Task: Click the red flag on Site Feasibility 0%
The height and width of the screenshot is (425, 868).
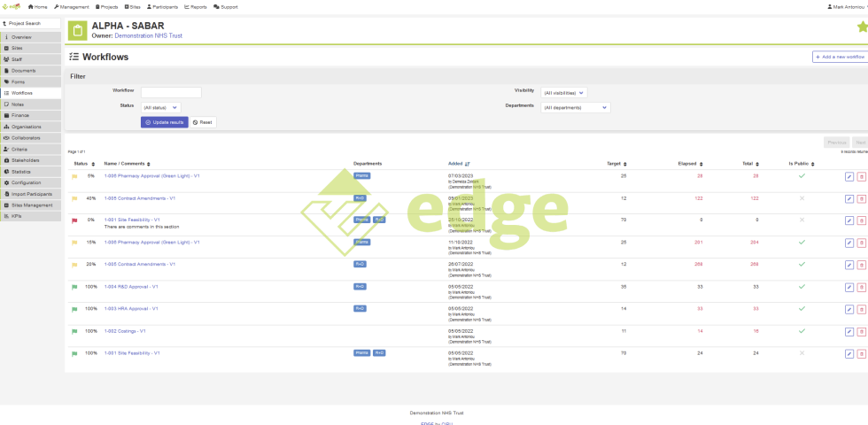Action: coord(74,220)
